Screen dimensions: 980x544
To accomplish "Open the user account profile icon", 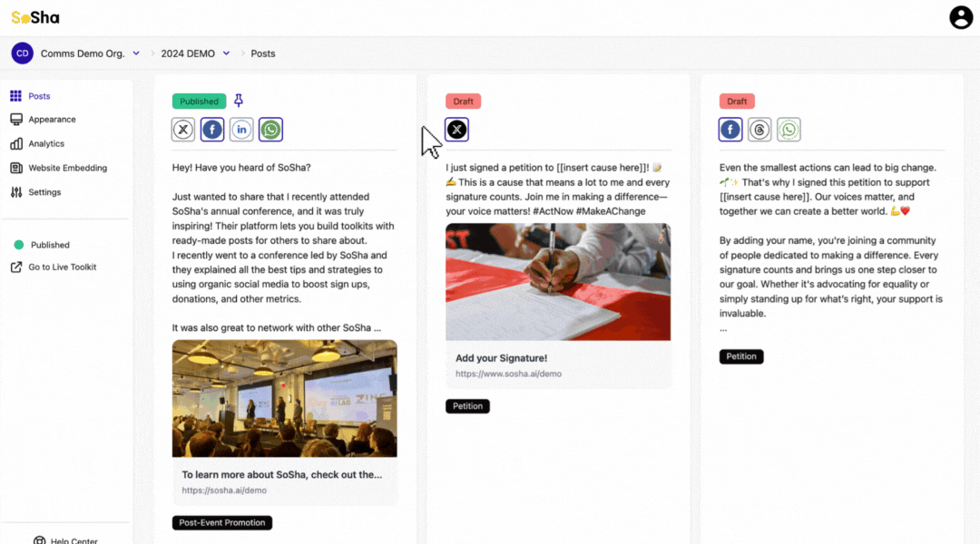I will click(x=961, y=17).
